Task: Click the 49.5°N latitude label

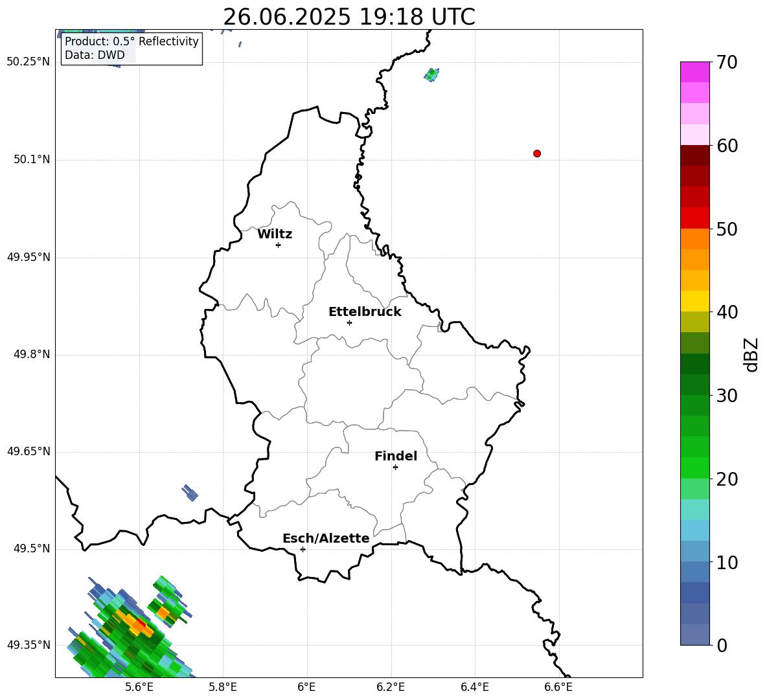Action: [32, 548]
